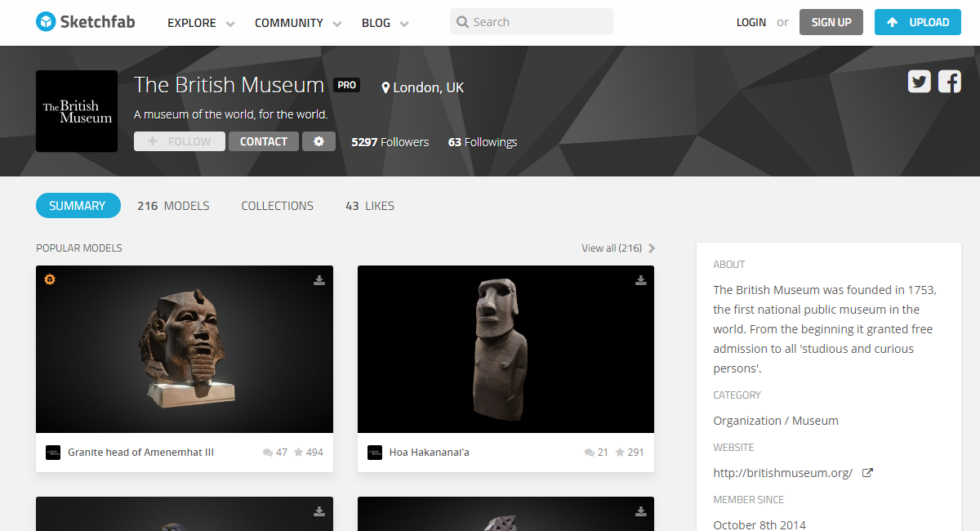The height and width of the screenshot is (531, 980).
Task: Click the location pin icon next to London, UK
Action: pyautogui.click(x=386, y=87)
